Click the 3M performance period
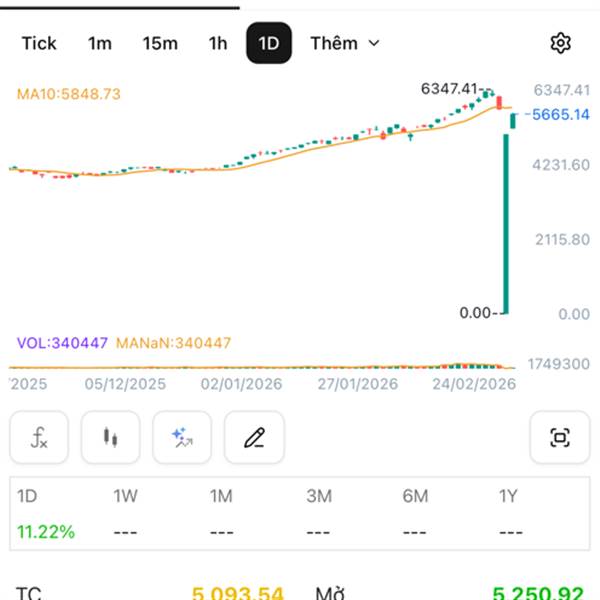Screen dimensions: 600x600 319,496
